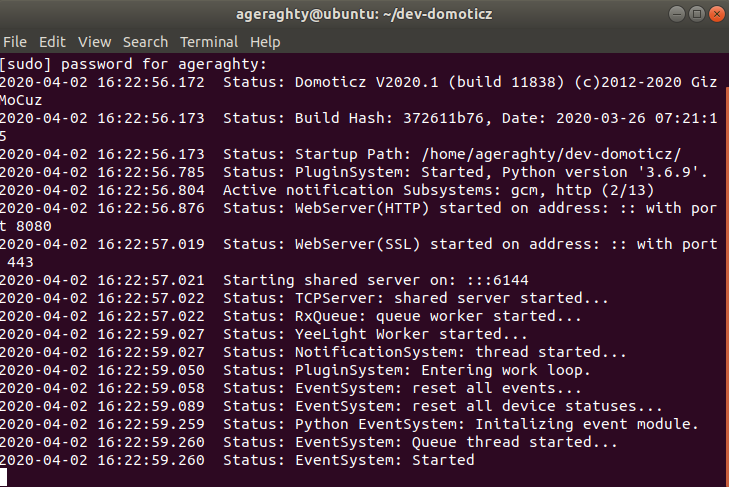Open the View menu
Image resolution: width=729 pixels, height=487 pixels.
pos(94,42)
